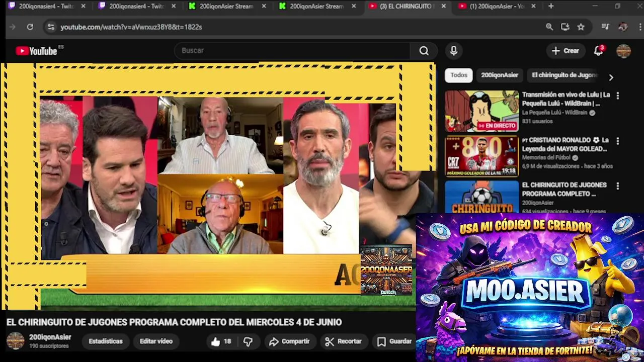Screen dimensions: 644x362
Task: Open the notifications bell
Action: pyautogui.click(x=598, y=50)
